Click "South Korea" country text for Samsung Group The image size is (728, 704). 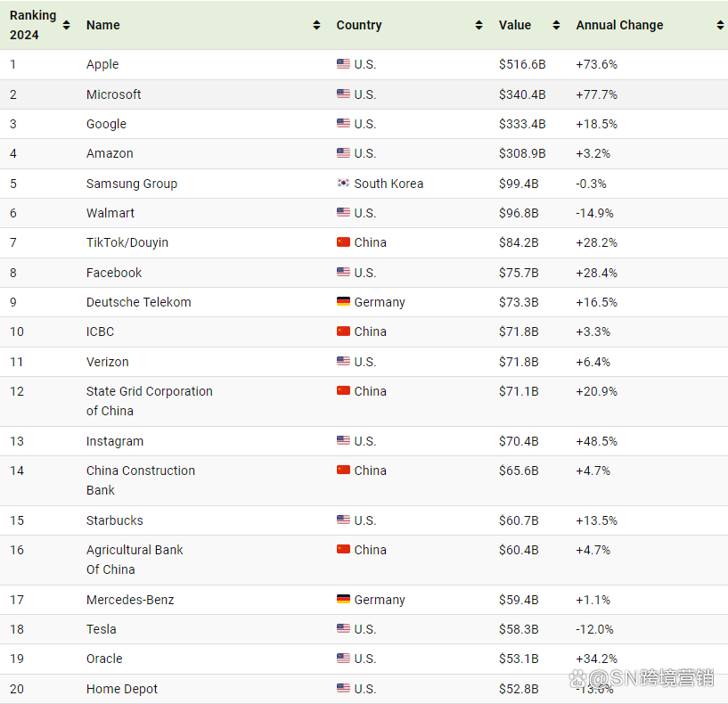click(389, 184)
